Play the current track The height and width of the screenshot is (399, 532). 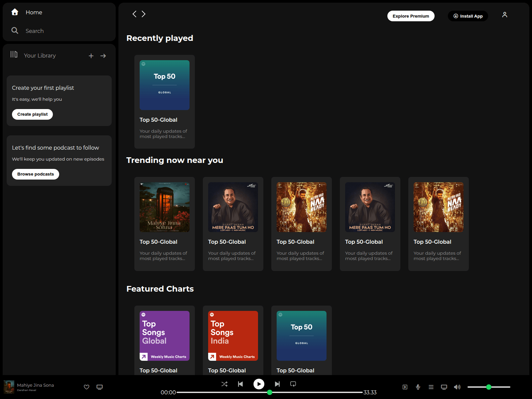(x=259, y=384)
